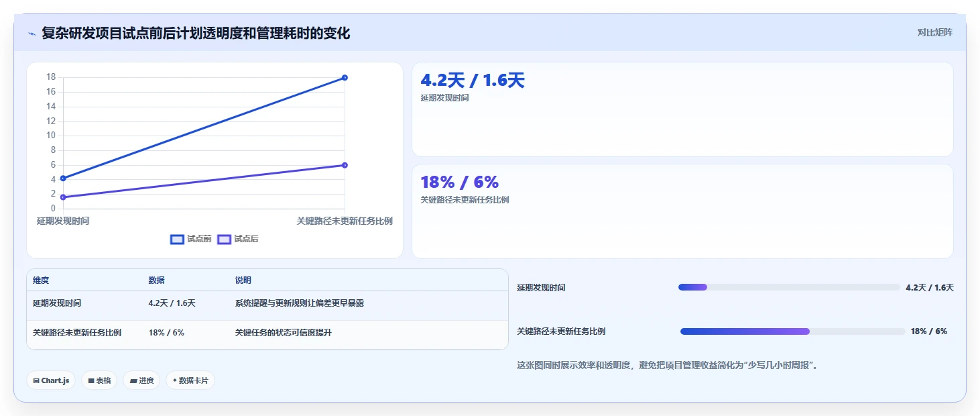Click the 数据 table column header

pos(157,280)
